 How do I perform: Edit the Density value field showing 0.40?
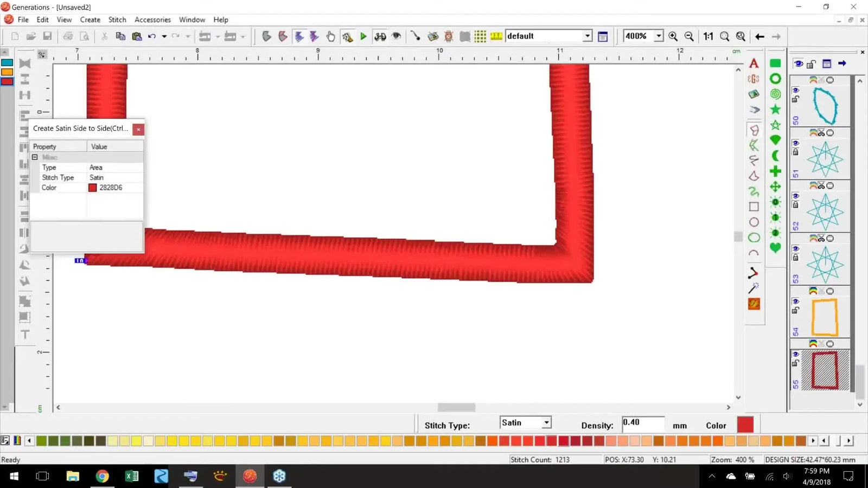[643, 422]
